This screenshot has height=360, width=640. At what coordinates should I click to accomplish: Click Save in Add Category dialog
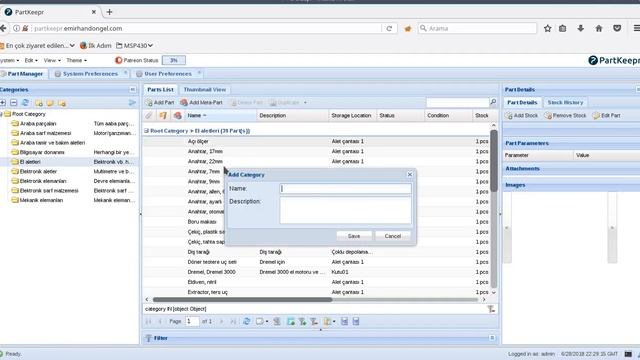(x=354, y=236)
